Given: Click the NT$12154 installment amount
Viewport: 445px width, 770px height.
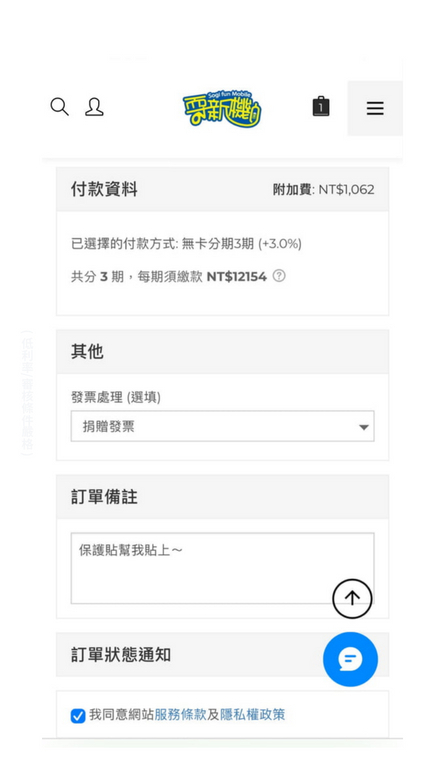Looking at the screenshot, I should click(x=237, y=276).
